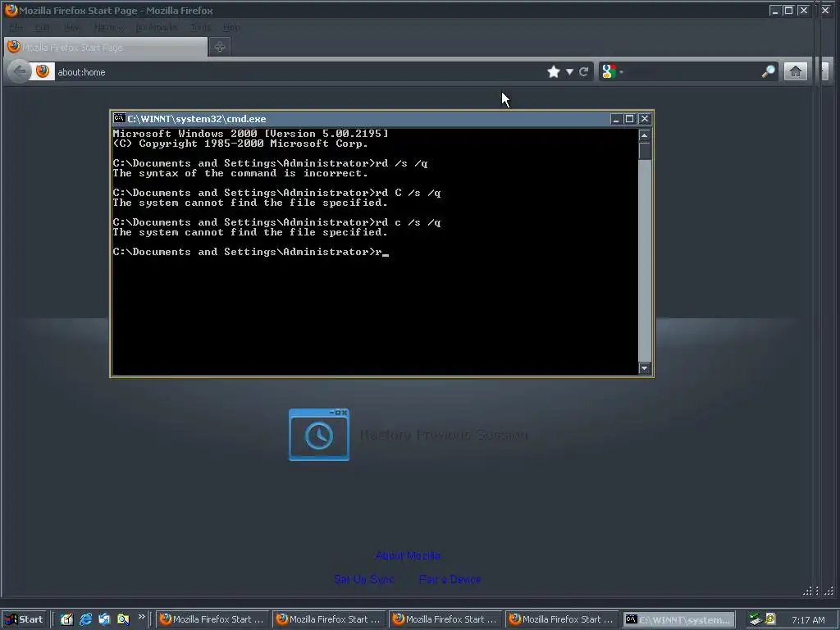840x630 pixels.
Task: Open the About Mozilla link
Action: (408, 555)
